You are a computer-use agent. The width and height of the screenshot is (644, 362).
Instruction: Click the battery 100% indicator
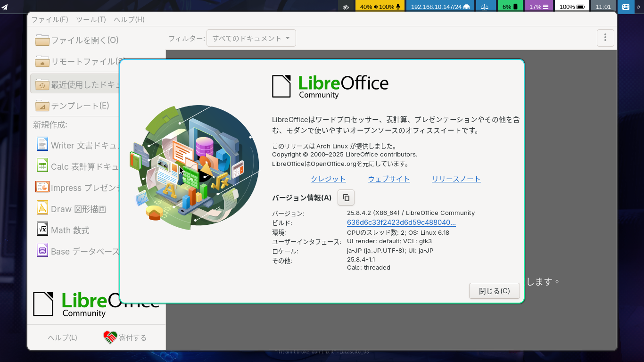572,7
